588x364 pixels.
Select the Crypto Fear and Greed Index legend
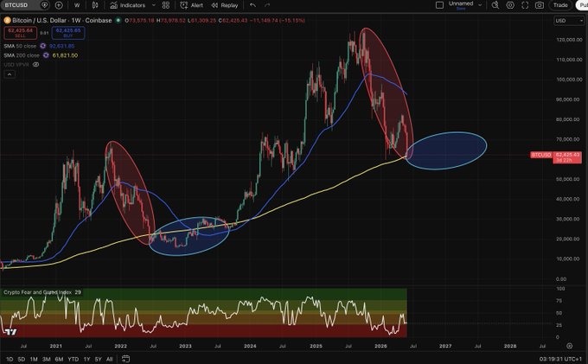pyautogui.click(x=37, y=292)
